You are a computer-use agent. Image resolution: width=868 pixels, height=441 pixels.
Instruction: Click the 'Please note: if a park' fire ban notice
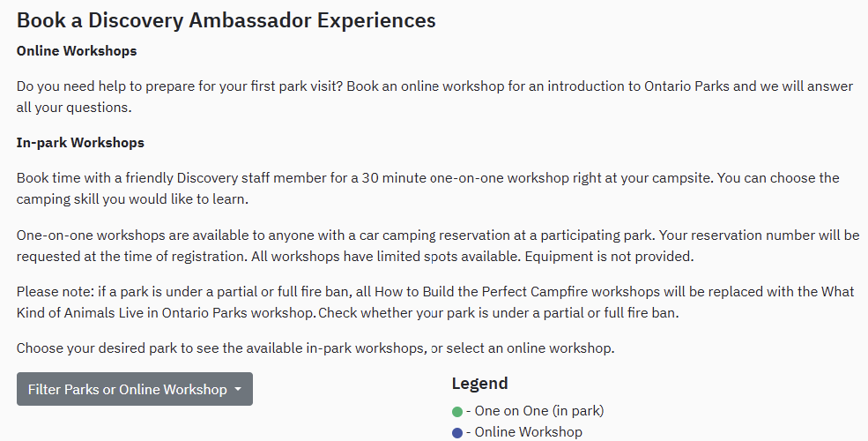point(435,302)
